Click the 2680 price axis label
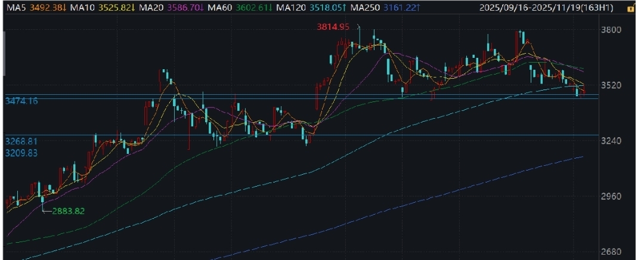 612,252
